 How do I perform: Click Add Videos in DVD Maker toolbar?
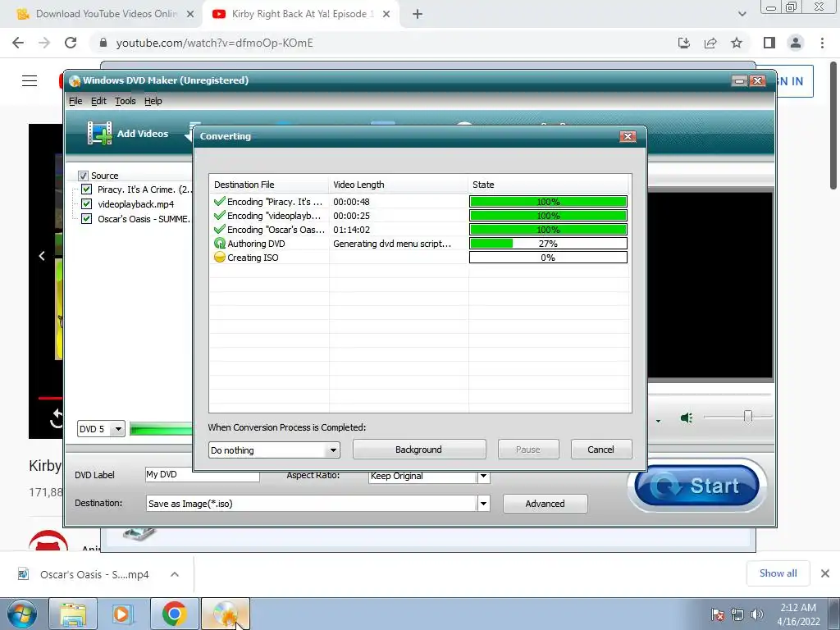[128, 134]
